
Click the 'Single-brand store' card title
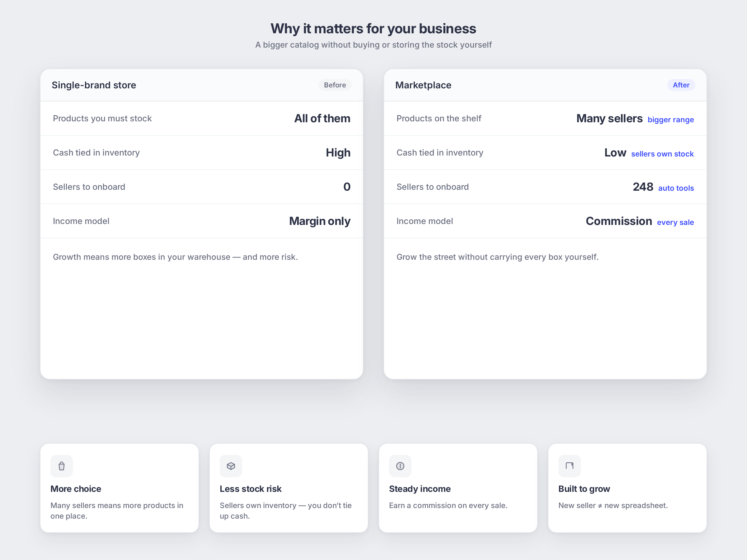pyautogui.click(x=94, y=85)
